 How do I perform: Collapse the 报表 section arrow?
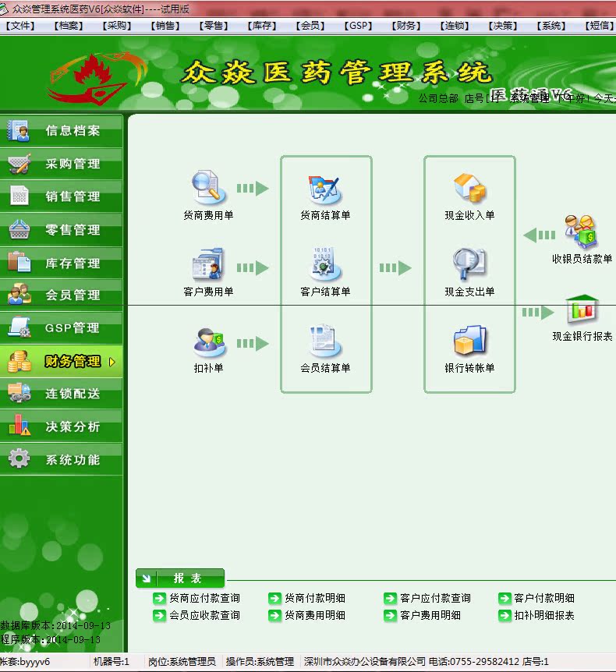tap(146, 578)
